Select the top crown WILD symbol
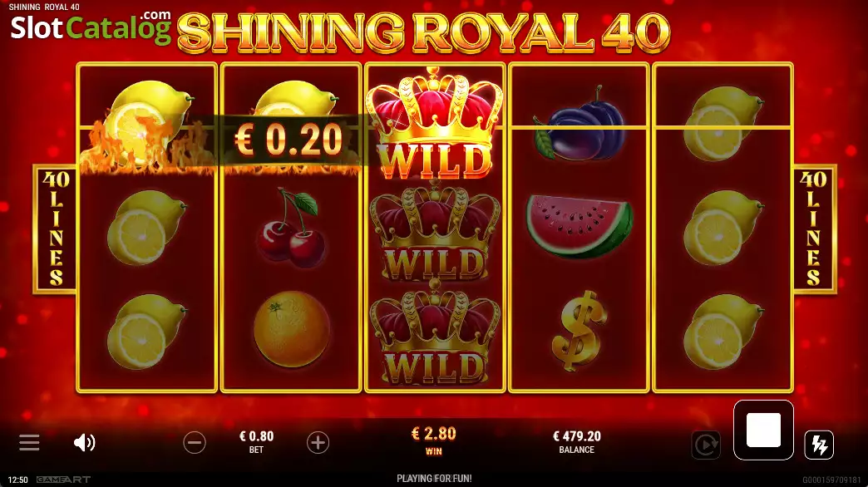Image resolution: width=868 pixels, height=487 pixels. coord(435,123)
